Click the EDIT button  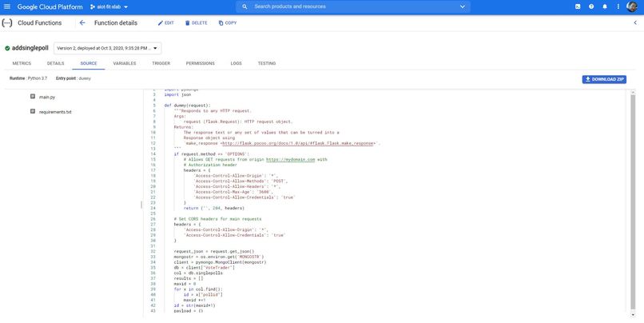pos(166,23)
